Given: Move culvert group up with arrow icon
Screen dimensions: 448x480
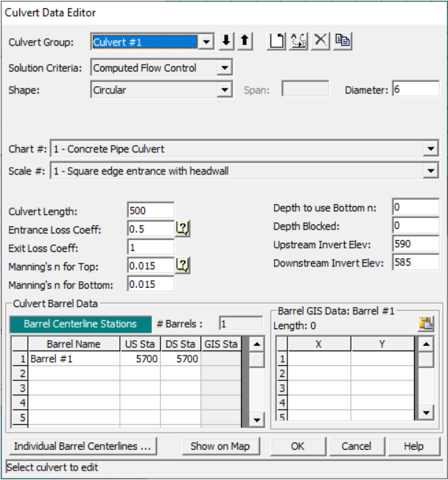Looking at the screenshot, I should point(245,42).
